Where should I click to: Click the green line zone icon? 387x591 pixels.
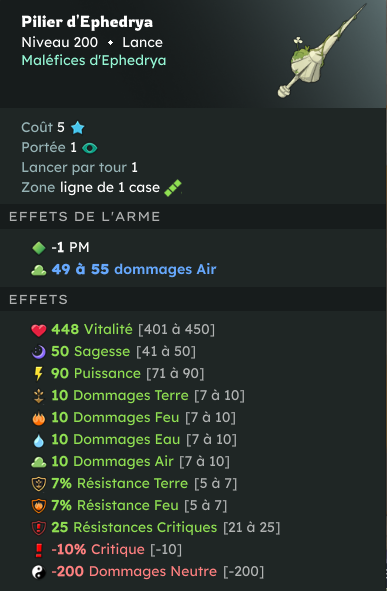click(173, 188)
